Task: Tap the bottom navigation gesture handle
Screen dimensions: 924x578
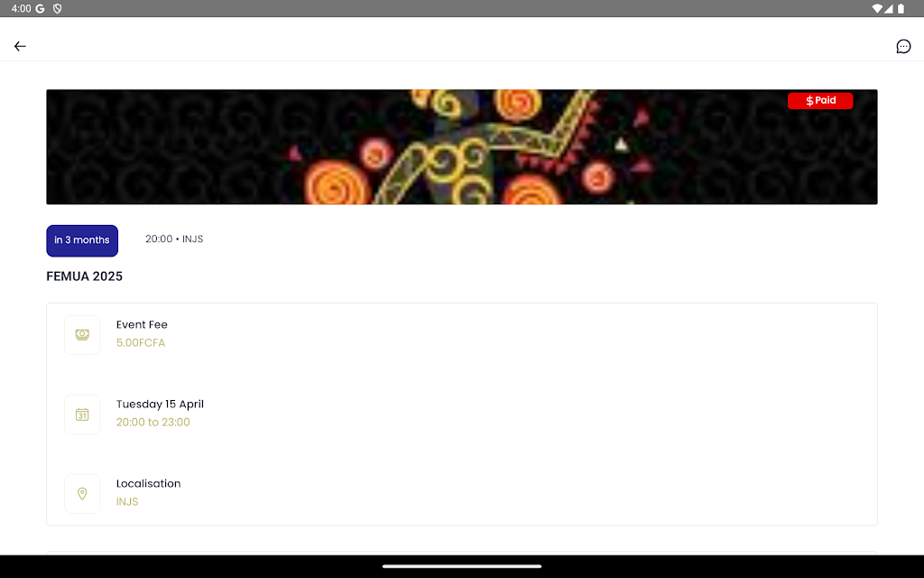Action: pos(462,566)
